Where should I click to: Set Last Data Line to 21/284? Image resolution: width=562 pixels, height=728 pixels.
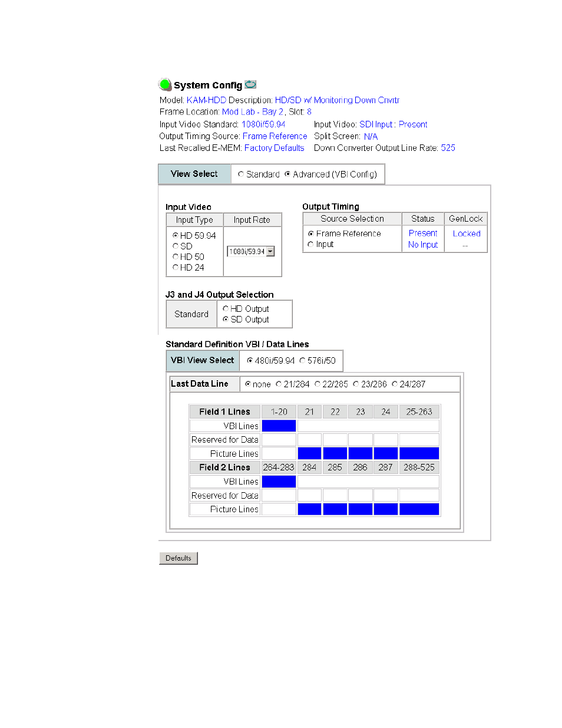(x=279, y=384)
